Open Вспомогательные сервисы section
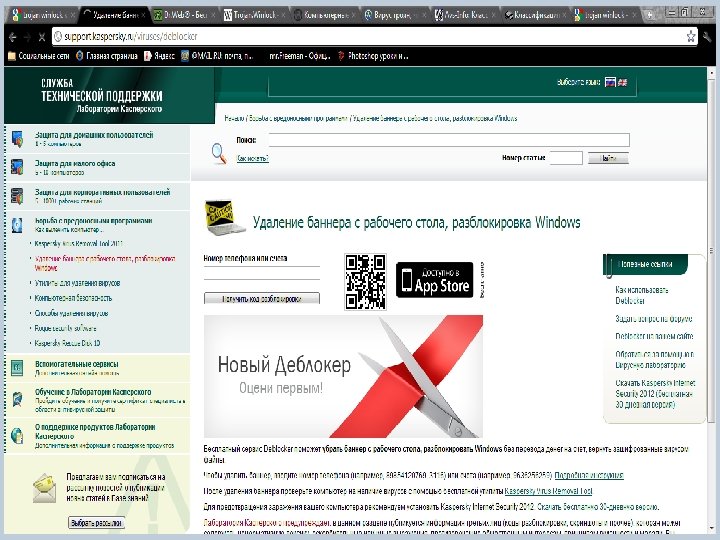 (77, 364)
